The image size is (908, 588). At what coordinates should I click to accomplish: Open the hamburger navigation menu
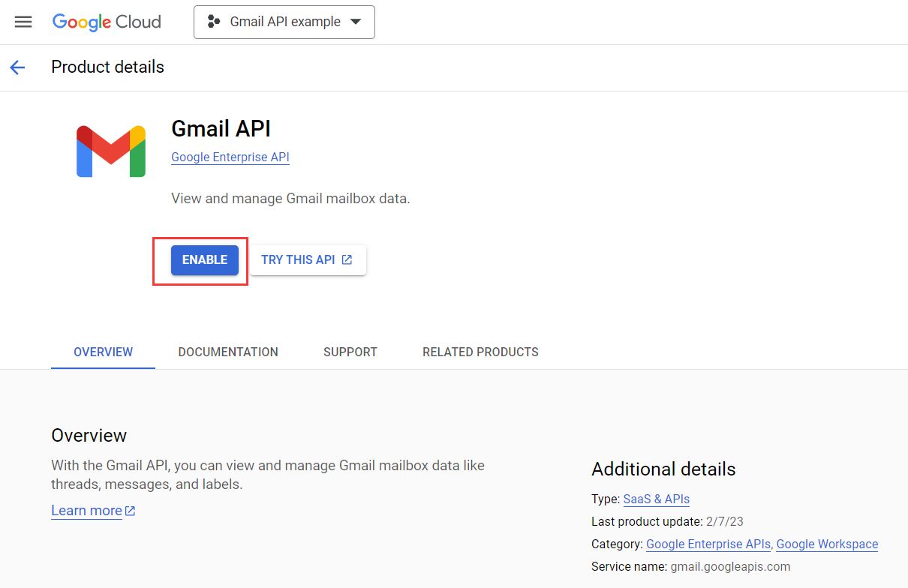(23, 22)
